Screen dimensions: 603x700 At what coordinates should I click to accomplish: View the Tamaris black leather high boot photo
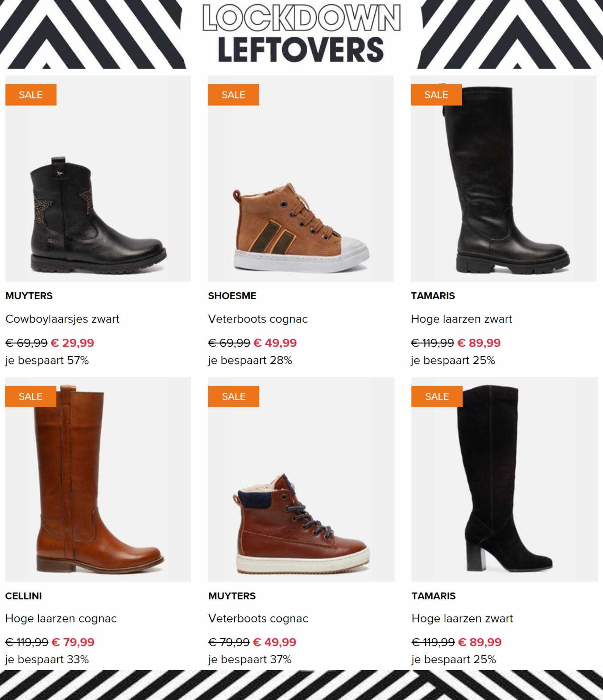[x=504, y=178]
